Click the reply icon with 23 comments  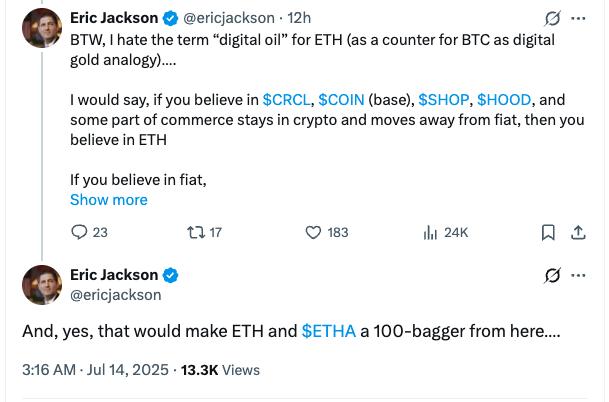(81, 232)
